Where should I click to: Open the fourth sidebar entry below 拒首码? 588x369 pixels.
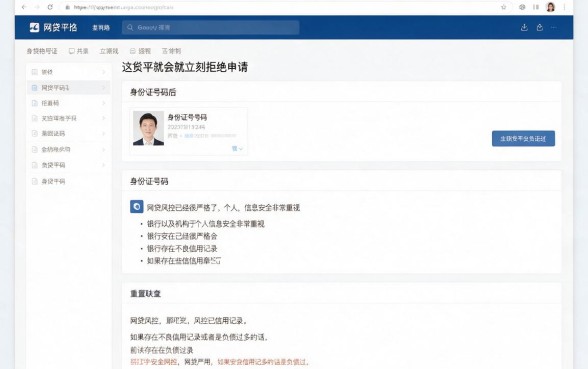69,118
